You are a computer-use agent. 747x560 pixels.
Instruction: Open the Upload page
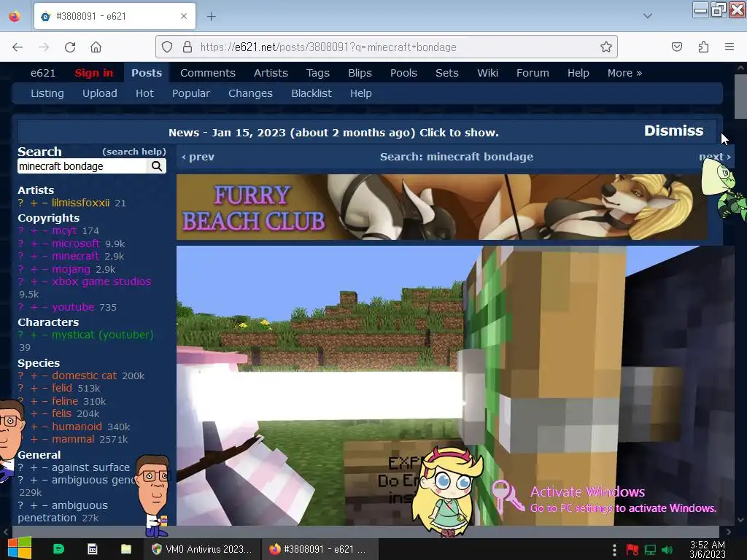[x=99, y=93]
